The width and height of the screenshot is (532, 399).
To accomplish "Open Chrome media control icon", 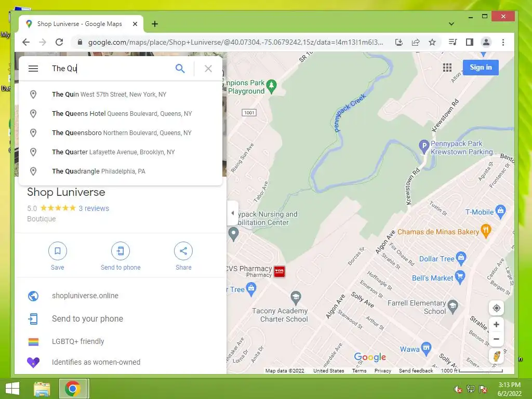I will coord(453,42).
